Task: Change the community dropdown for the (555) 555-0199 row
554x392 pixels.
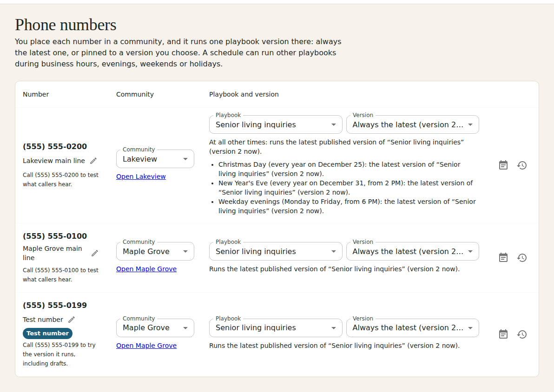Action: click(x=155, y=328)
